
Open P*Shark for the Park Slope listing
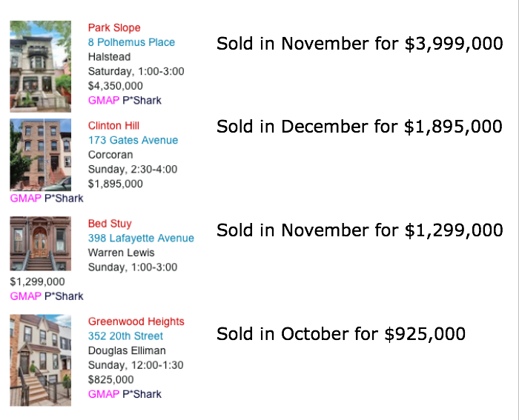coord(142,100)
